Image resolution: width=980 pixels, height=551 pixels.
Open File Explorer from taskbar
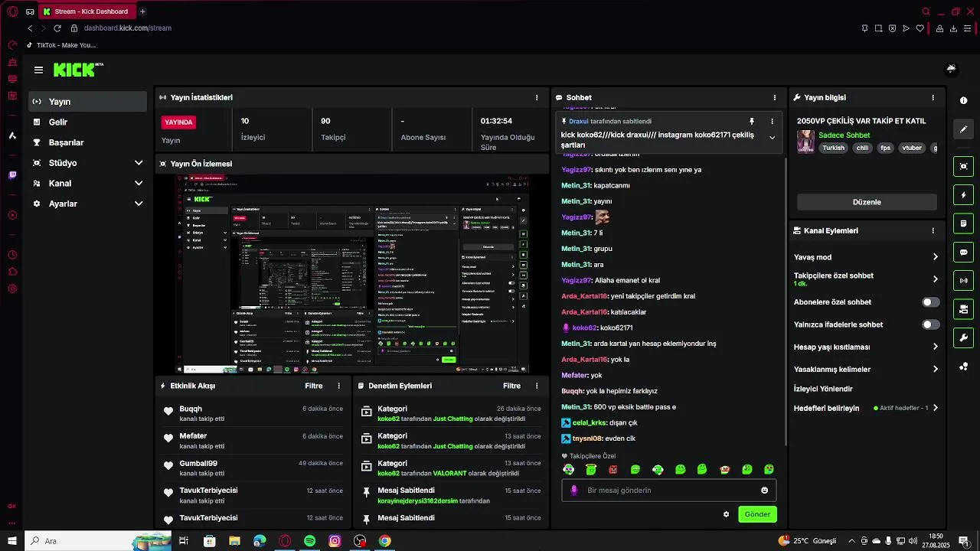pyautogui.click(x=234, y=541)
